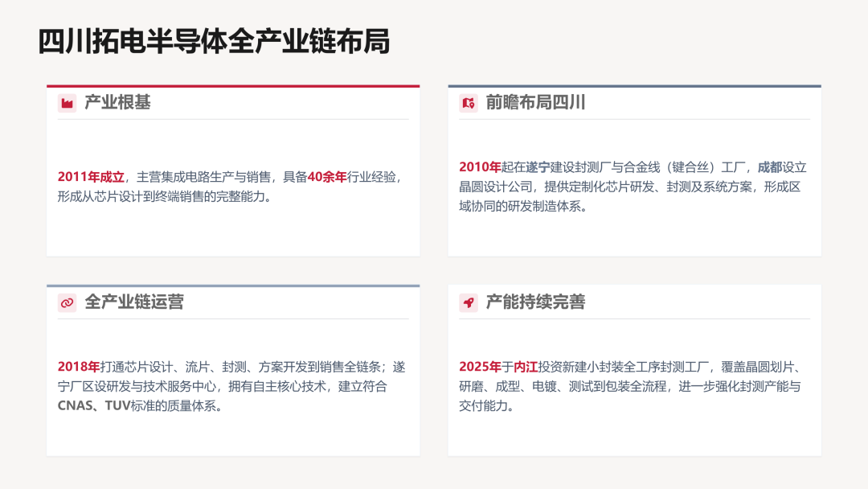Click the line starting 宁厂区设研发与技术服务中心
The width and height of the screenshot is (868, 489).
tap(222, 387)
